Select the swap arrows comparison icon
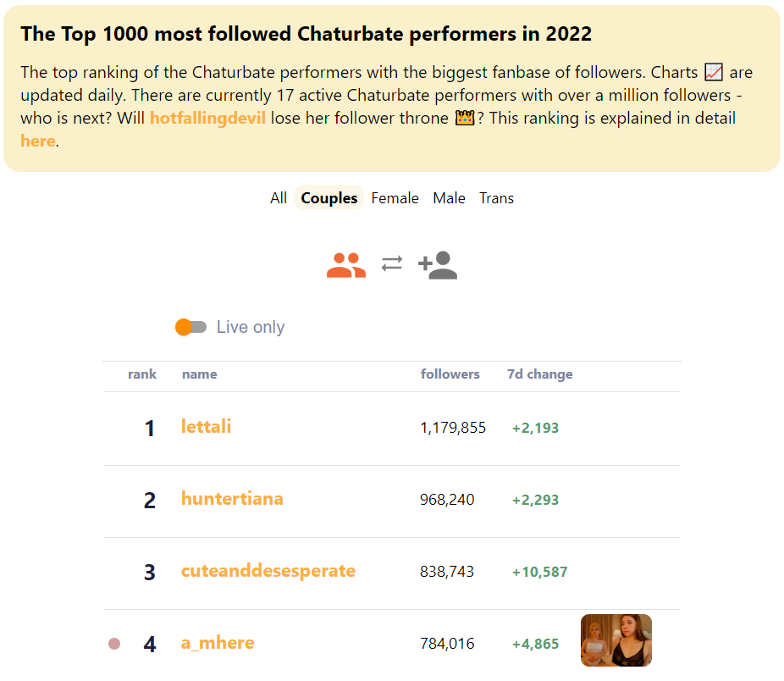Viewport: 784px width, 681px height. tap(390, 263)
